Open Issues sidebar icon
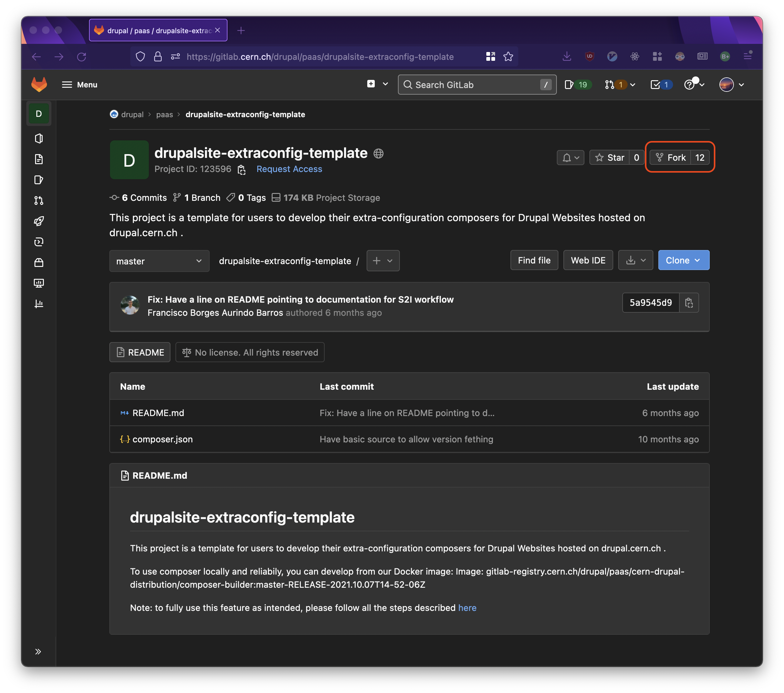The height and width of the screenshot is (693, 784). click(39, 180)
